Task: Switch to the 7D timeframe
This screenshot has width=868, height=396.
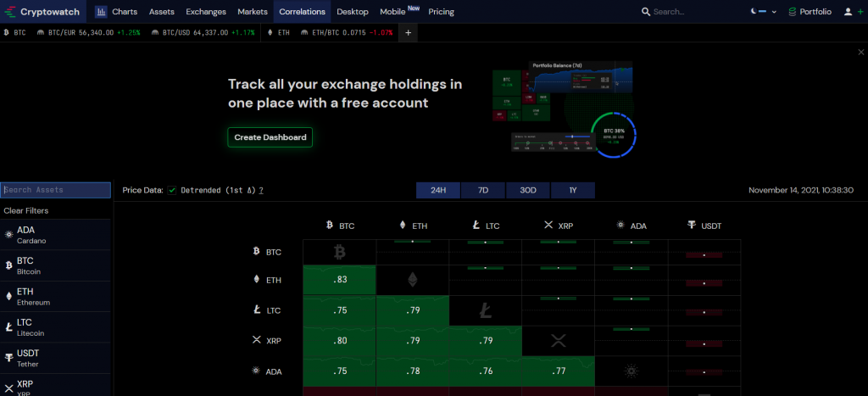Action: 482,190
